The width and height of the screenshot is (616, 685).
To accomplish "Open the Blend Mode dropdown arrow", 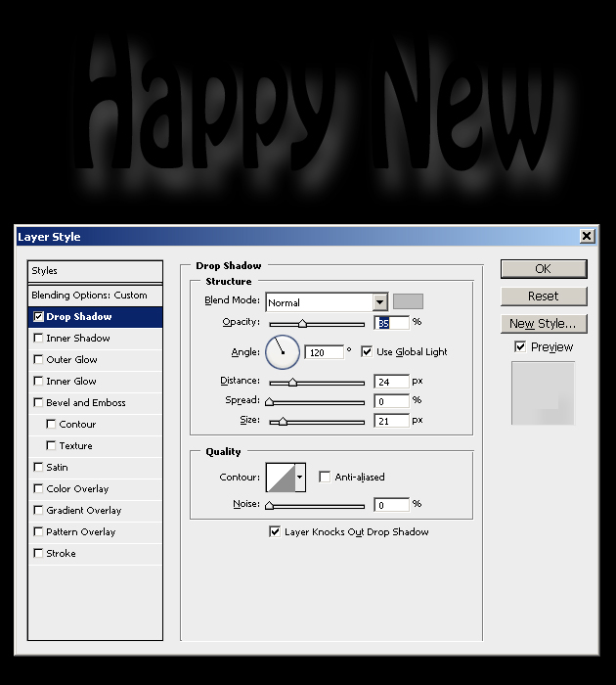I will (379, 302).
